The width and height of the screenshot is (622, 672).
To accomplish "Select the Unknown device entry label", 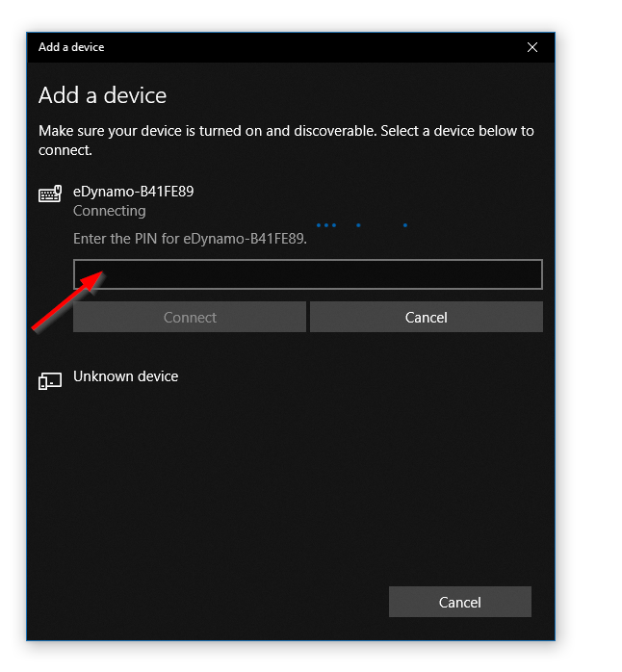I will pyautogui.click(x=125, y=376).
